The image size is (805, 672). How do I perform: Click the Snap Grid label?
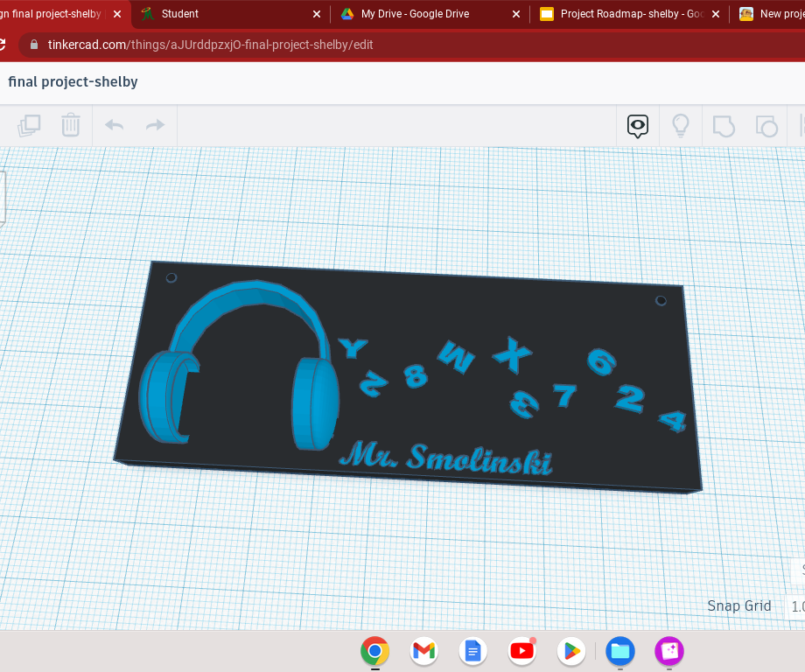pyautogui.click(x=739, y=605)
